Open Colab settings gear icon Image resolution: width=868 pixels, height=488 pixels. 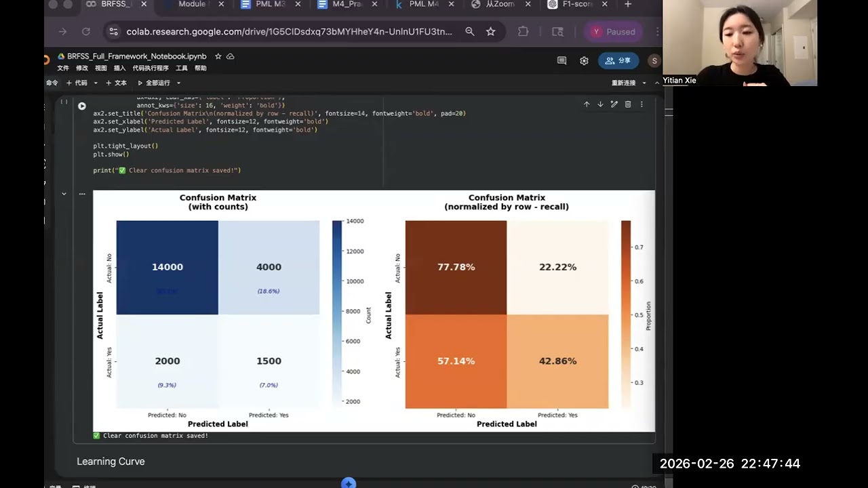584,60
